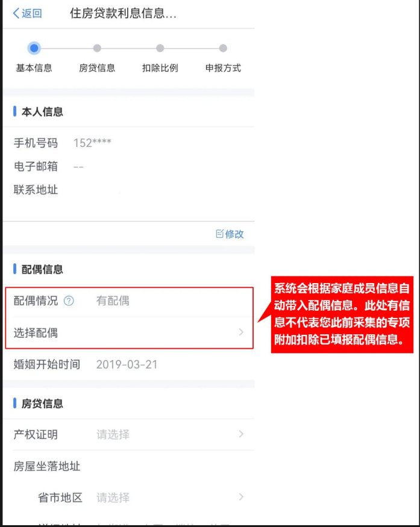Image resolution: width=420 pixels, height=527 pixels.
Task: Click the 修改 link
Action: coord(234,234)
